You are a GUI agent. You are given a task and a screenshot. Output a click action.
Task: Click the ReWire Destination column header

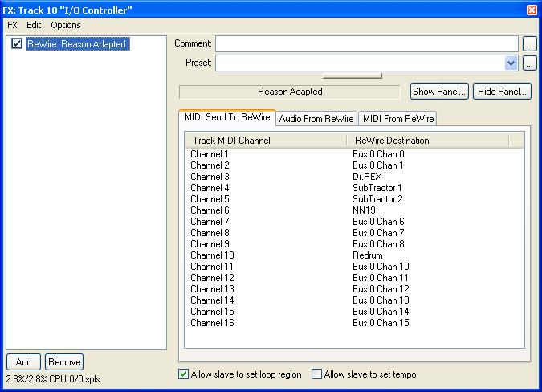(x=428, y=141)
